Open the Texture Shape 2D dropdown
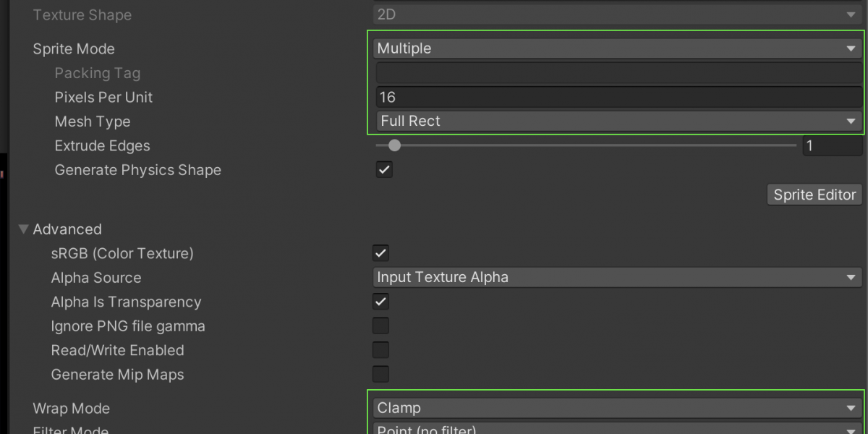Screen dimensions: 868x434 coord(617,14)
